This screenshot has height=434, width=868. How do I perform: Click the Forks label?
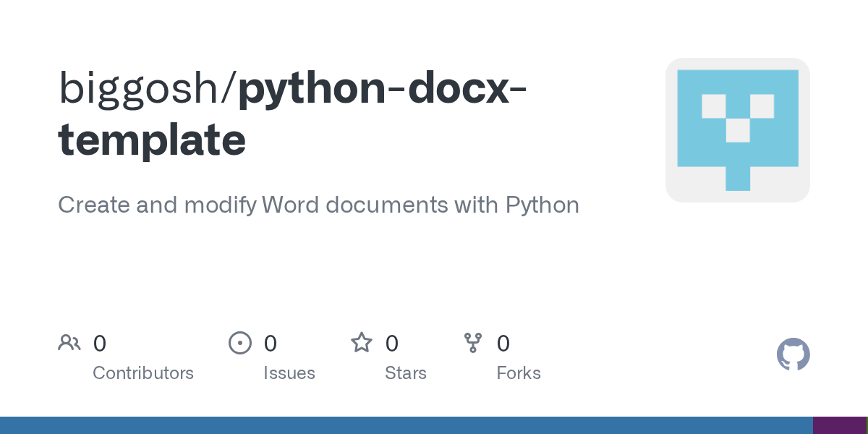[519, 373]
